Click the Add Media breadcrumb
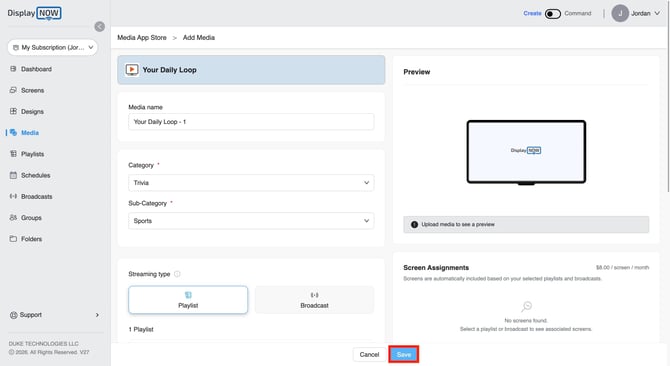This screenshot has height=366, width=670. [199, 38]
